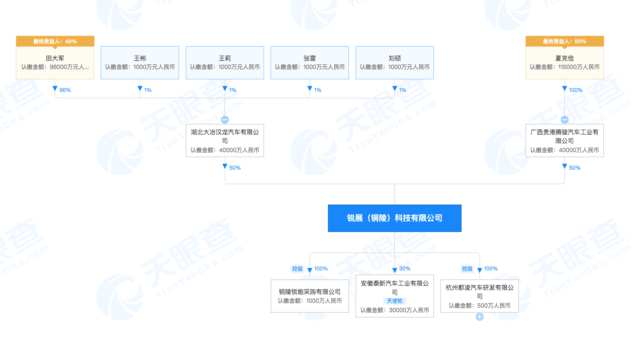Open 夏克俭 shareholder node
This screenshot has width=644, height=340.
tap(564, 63)
